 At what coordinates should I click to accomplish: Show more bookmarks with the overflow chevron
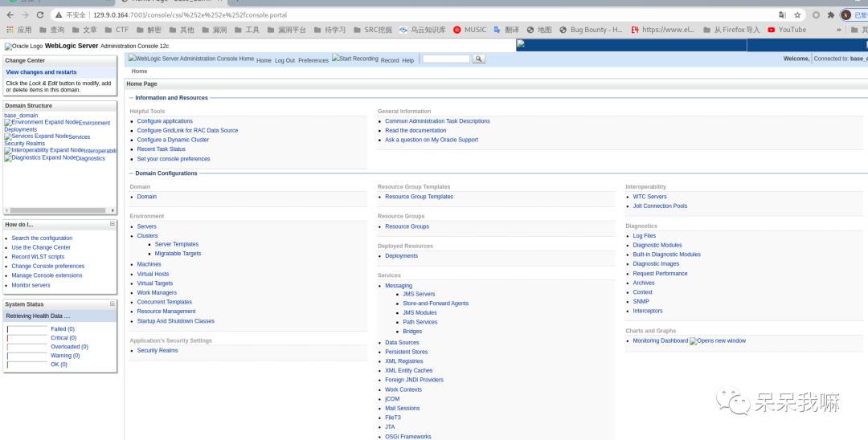point(838,30)
